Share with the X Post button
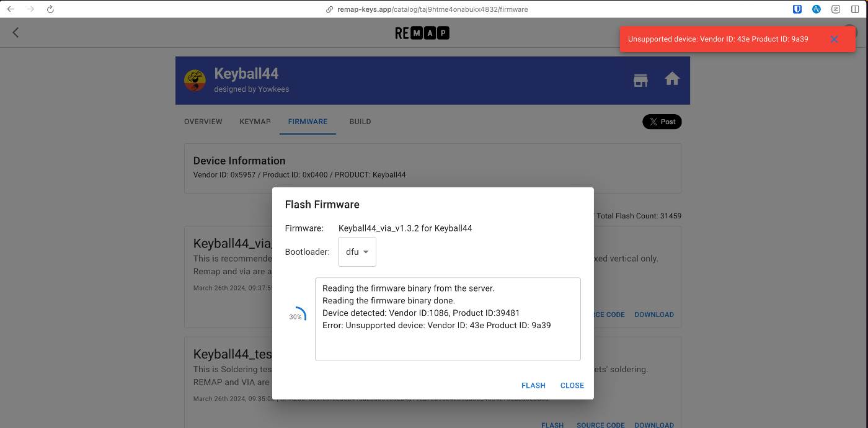The width and height of the screenshot is (868, 428). (x=662, y=122)
